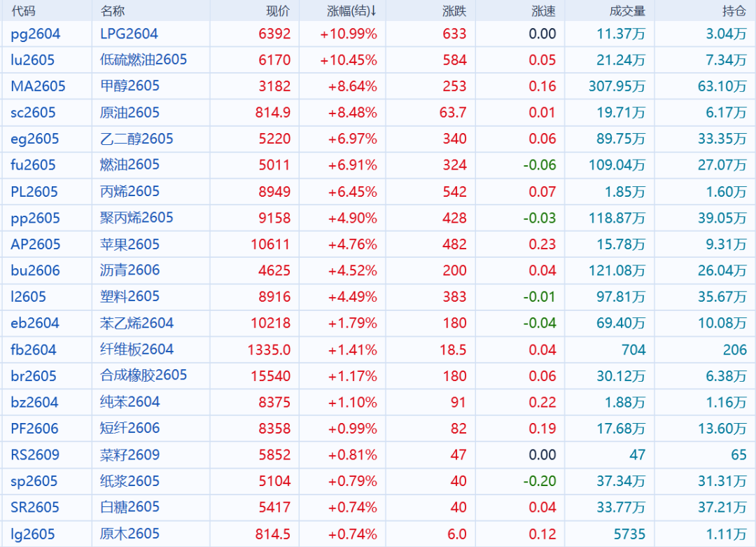Open the lu2605 contract code
The width and height of the screenshot is (756, 547).
coord(33,60)
